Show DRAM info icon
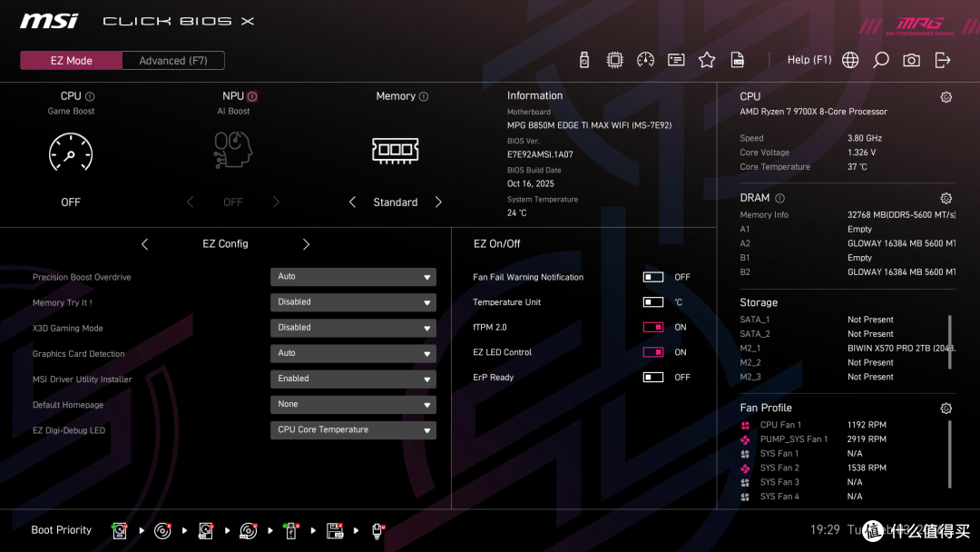The height and width of the screenshot is (552, 980). 780,198
